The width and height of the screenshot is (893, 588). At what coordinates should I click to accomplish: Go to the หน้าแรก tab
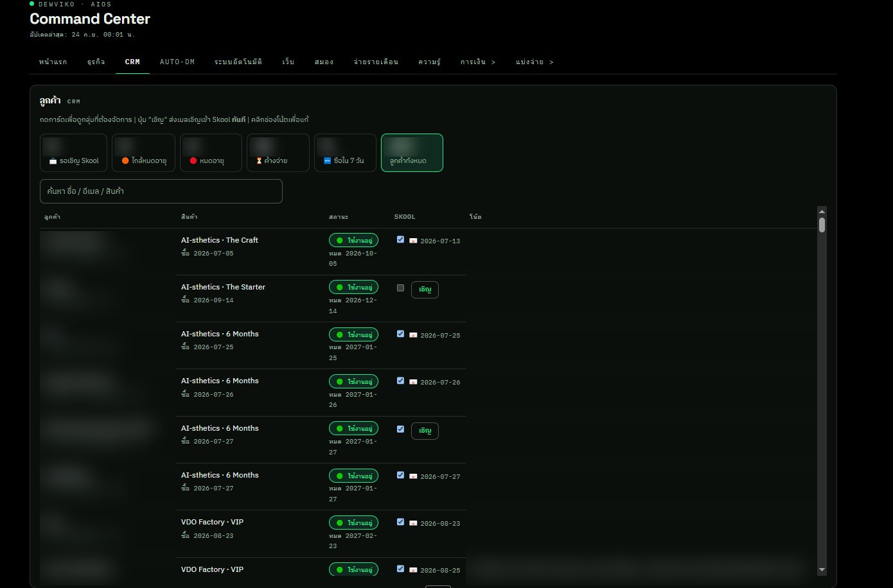click(53, 62)
